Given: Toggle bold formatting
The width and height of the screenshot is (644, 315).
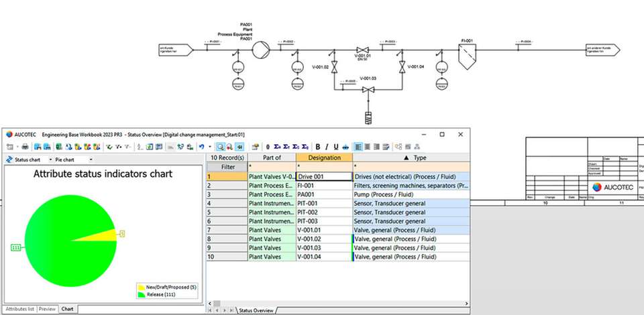Looking at the screenshot, I should pyautogui.click(x=318, y=146).
